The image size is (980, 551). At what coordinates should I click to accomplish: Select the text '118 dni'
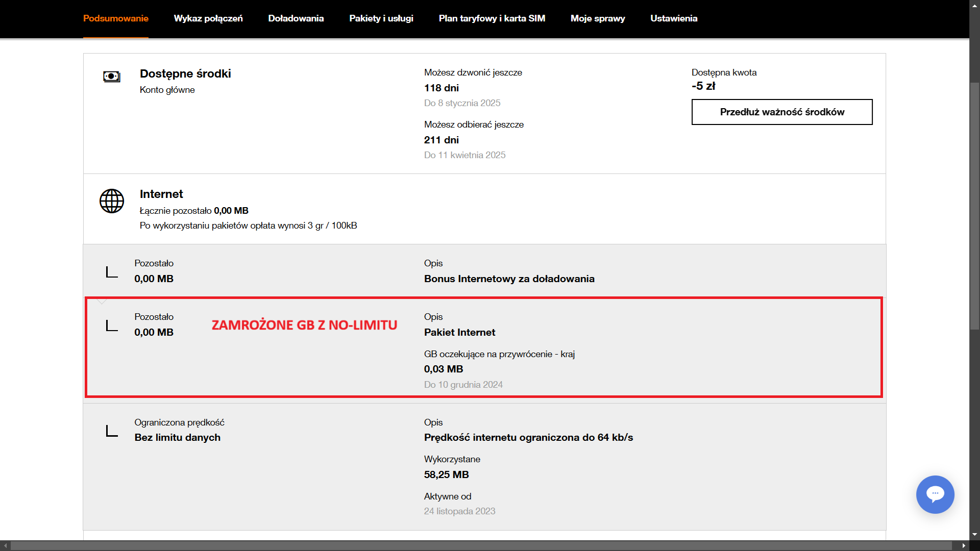pyautogui.click(x=442, y=88)
